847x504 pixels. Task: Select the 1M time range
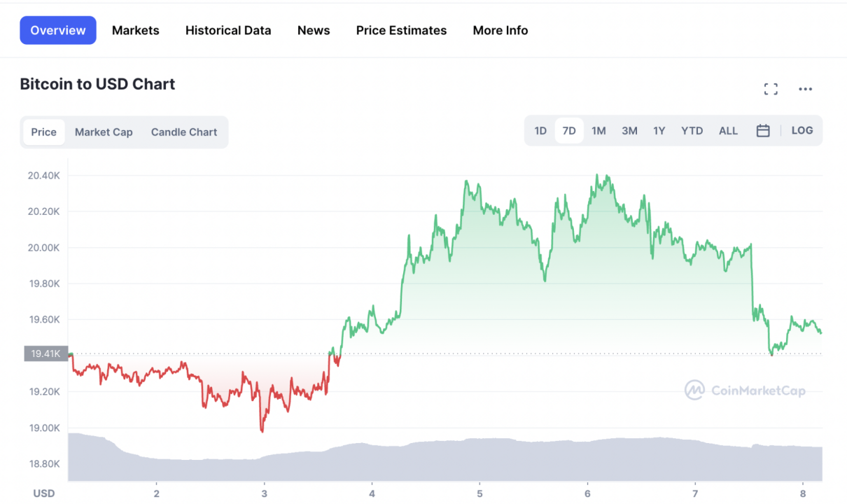(x=598, y=131)
